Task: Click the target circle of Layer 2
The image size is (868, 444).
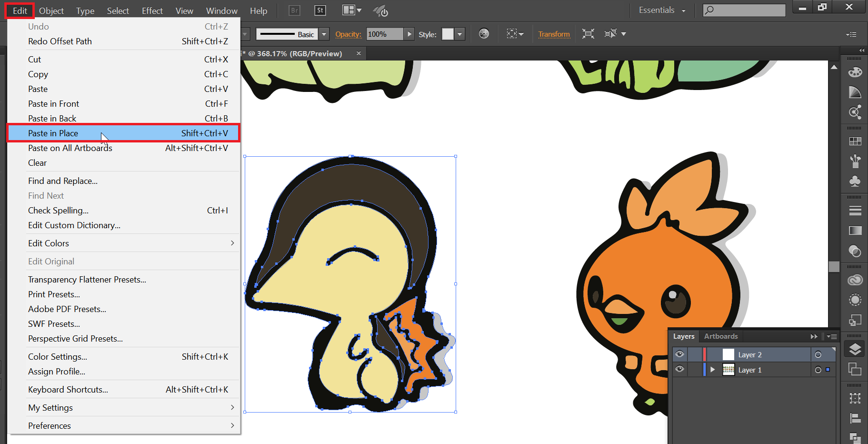Action: pos(818,354)
